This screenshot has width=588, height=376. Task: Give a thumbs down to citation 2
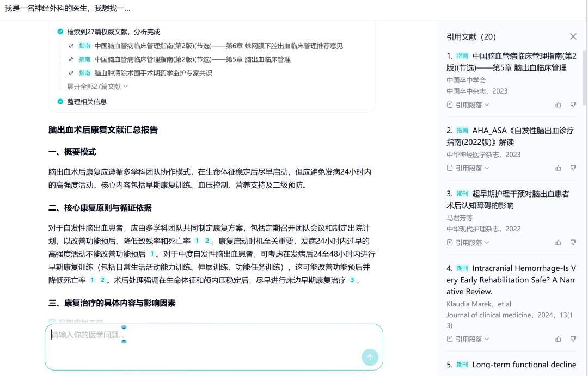(x=573, y=168)
